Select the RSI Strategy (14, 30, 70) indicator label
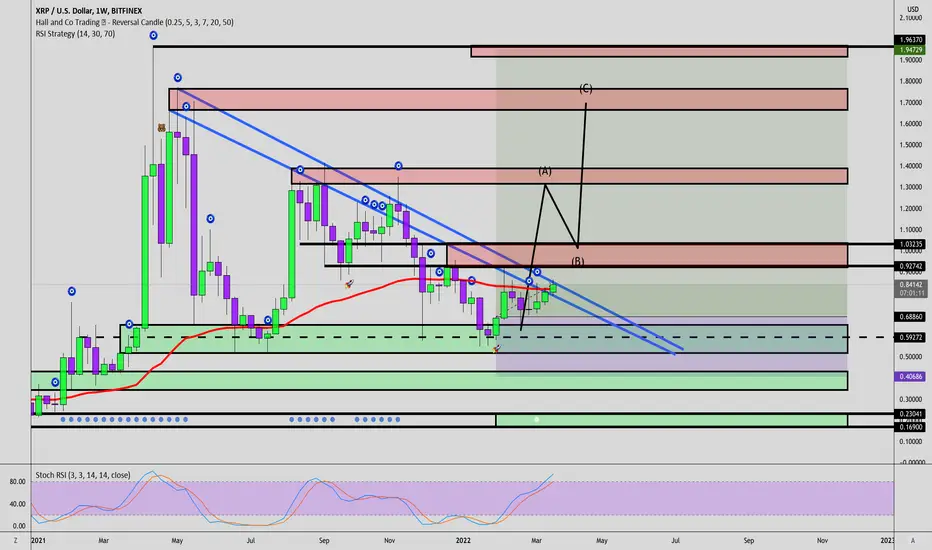The image size is (932, 550). coord(75,34)
